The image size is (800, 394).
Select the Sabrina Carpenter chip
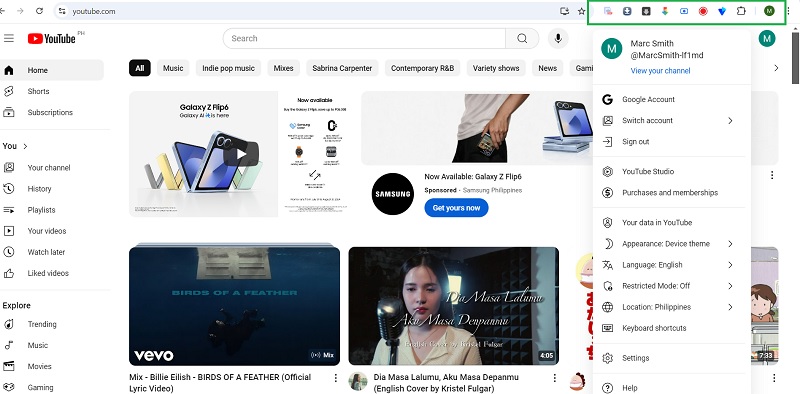342,68
